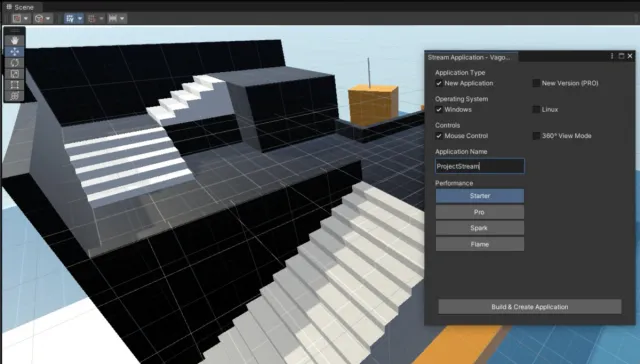
Task: Uncheck the New Application checkbox
Action: pos(439,83)
